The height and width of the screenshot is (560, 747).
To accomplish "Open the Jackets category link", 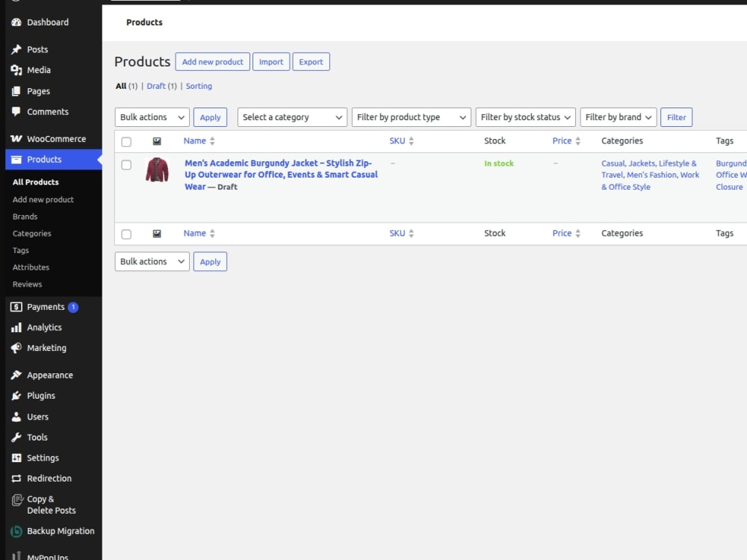I will (x=642, y=164).
